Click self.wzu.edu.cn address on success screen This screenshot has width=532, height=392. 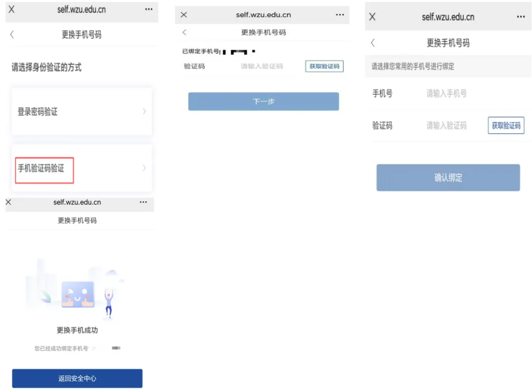pos(77,202)
